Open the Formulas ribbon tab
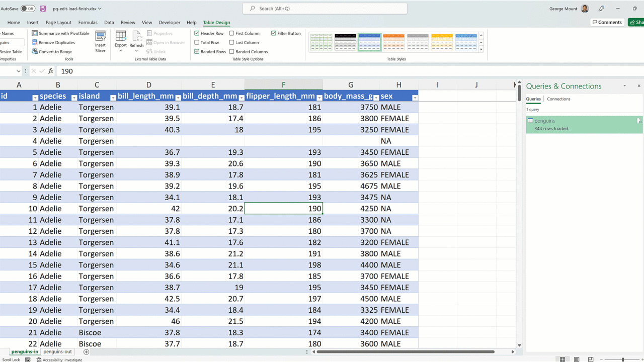The image size is (644, 362). (x=88, y=23)
